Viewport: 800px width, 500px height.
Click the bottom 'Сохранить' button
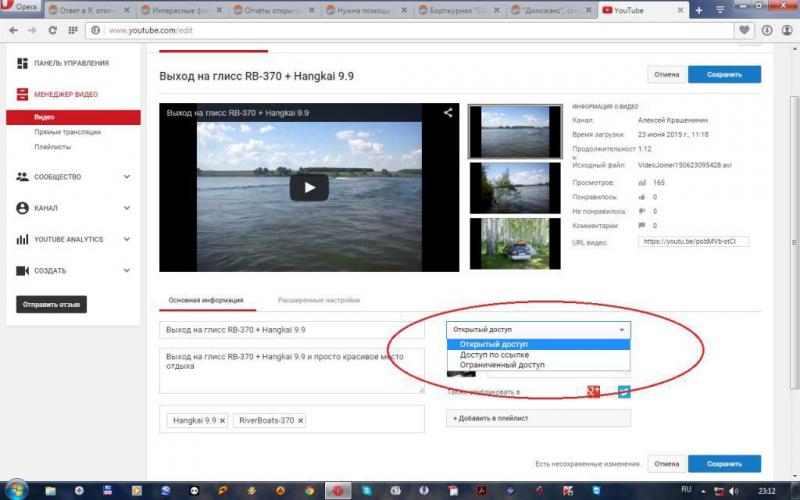724,464
